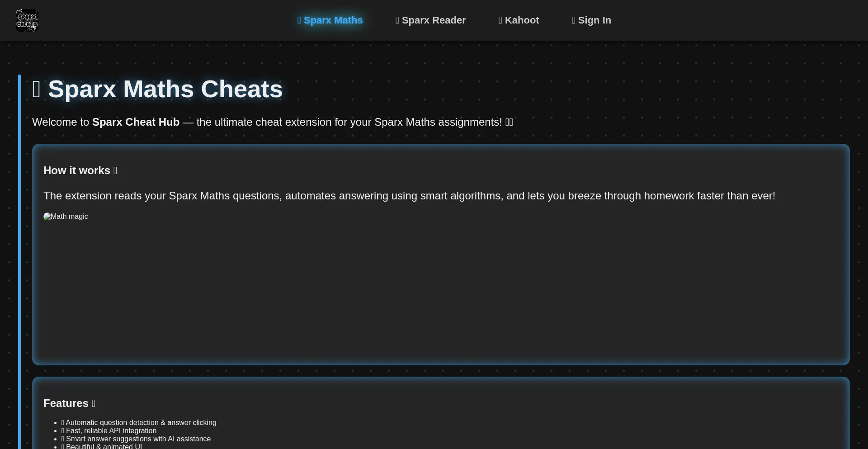The width and height of the screenshot is (868, 449).
Task: Open the Sign In page
Action: pos(594,20)
